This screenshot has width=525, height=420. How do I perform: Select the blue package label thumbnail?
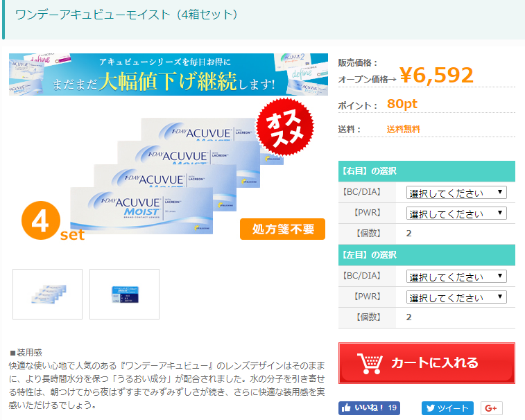coord(125,294)
